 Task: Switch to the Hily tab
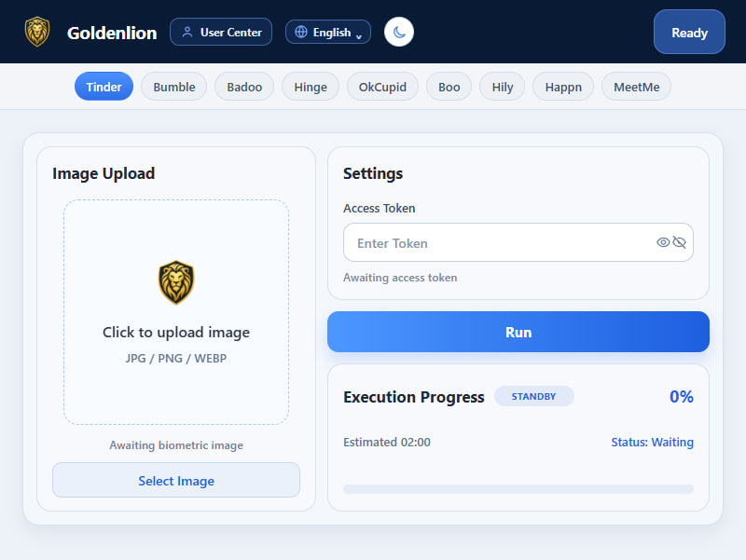click(503, 87)
